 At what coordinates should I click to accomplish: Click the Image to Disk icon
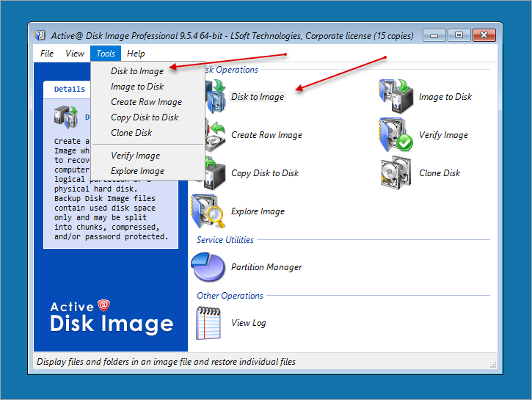point(396,96)
